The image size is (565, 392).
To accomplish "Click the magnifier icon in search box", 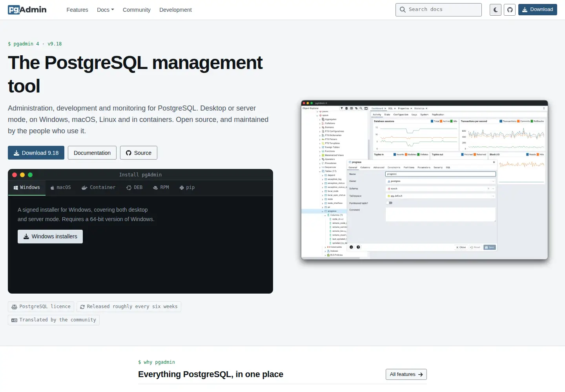I will coord(403,9).
